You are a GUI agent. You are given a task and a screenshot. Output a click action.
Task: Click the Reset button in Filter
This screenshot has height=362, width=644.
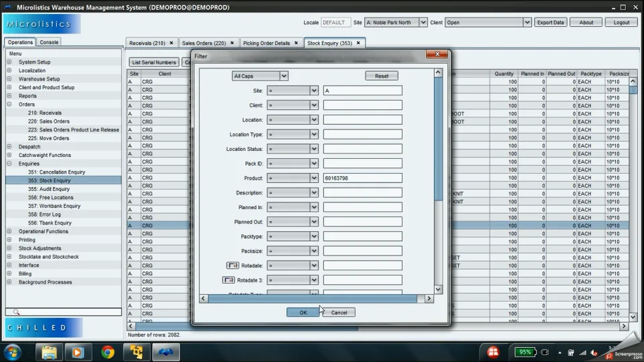[x=381, y=76]
